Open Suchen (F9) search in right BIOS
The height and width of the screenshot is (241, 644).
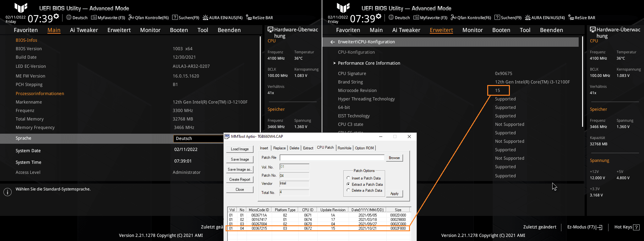[508, 18]
